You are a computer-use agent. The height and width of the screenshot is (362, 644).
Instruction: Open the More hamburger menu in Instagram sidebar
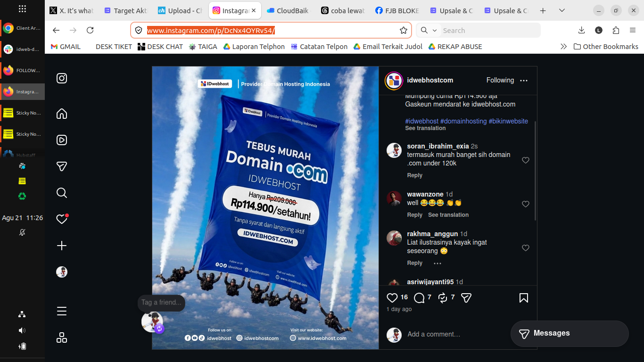(62, 311)
